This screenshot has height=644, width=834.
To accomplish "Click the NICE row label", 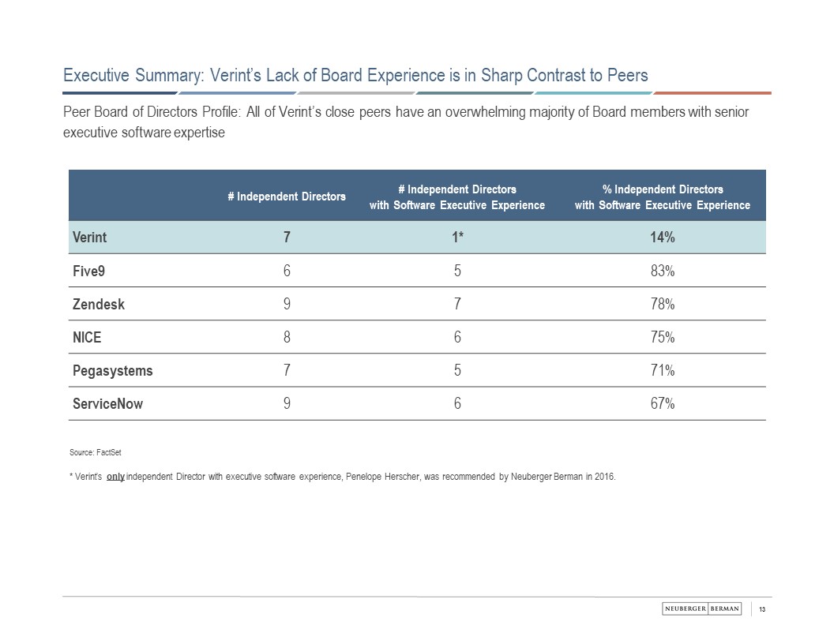I will [x=87, y=337].
